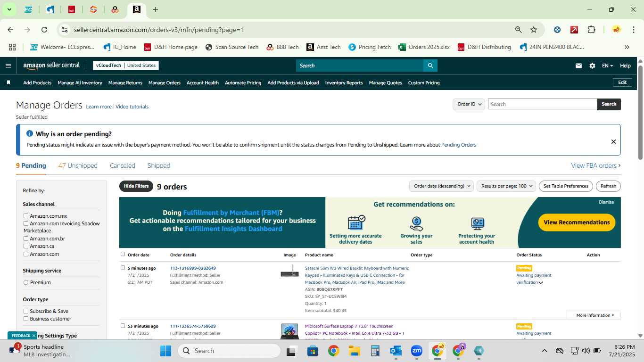Open the Results per page dropdown
The image size is (644, 362).
506,186
